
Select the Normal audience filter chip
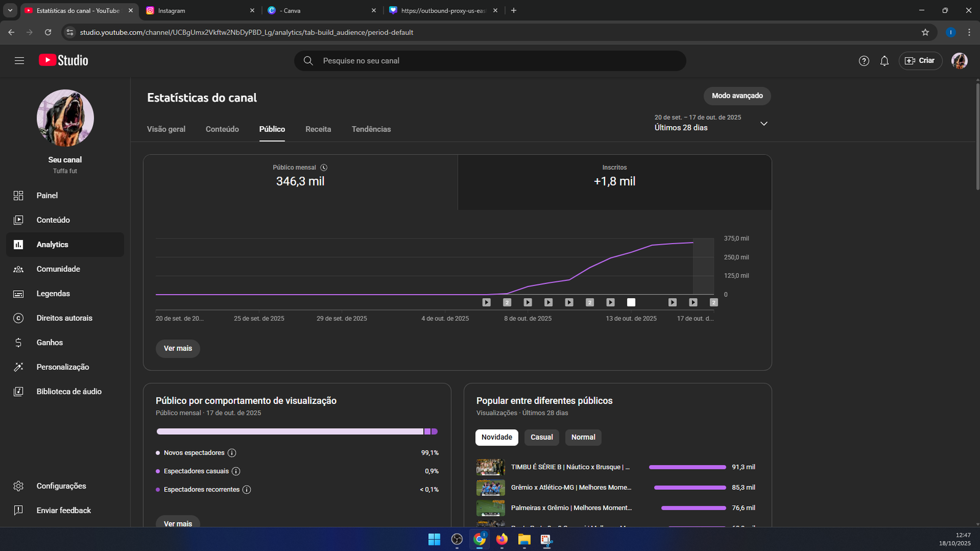[583, 437]
